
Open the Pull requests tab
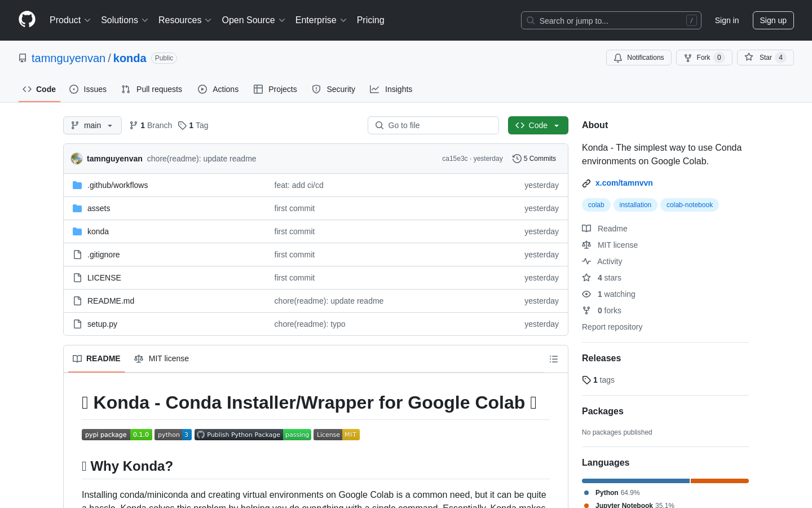[152, 89]
